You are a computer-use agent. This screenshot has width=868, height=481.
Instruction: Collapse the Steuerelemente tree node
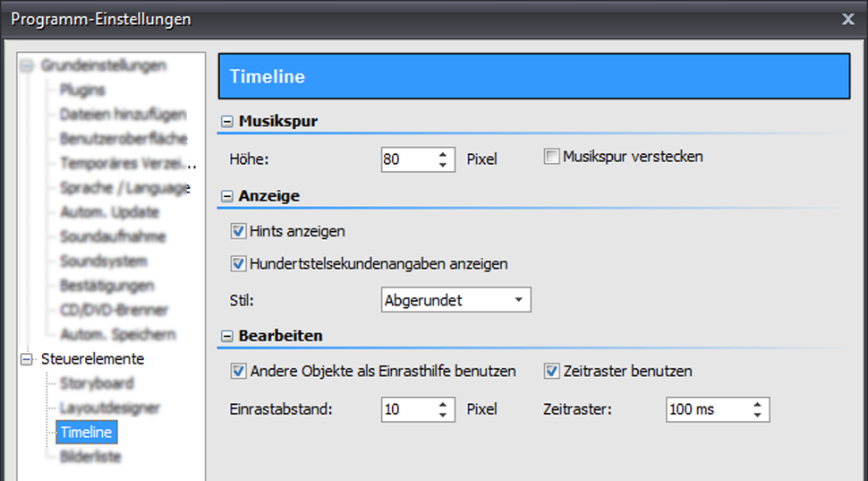[26, 359]
